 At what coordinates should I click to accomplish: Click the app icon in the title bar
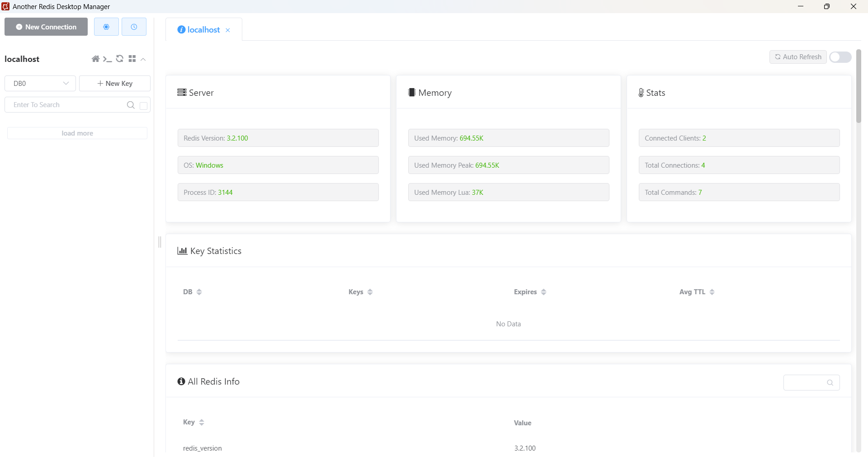click(x=6, y=6)
